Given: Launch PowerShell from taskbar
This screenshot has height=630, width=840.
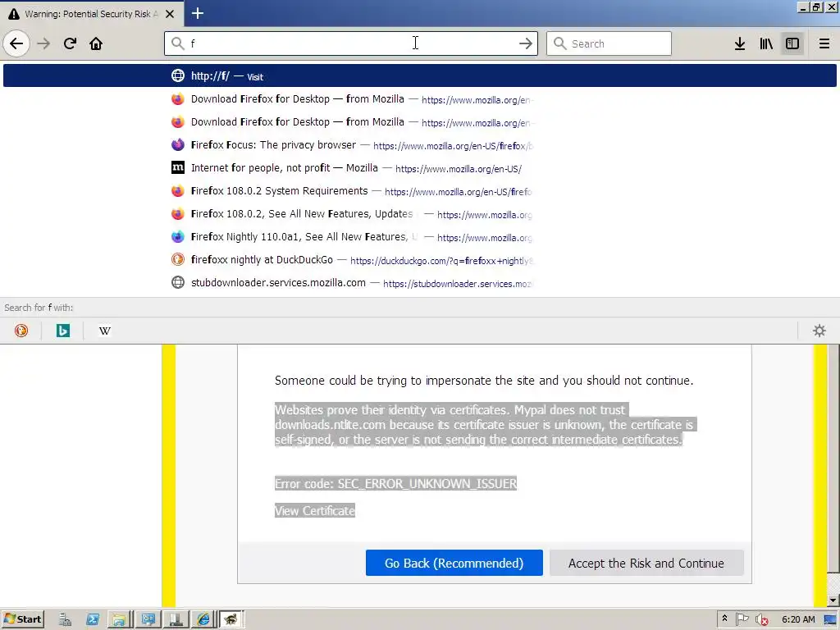Looking at the screenshot, I should click(x=92, y=620).
